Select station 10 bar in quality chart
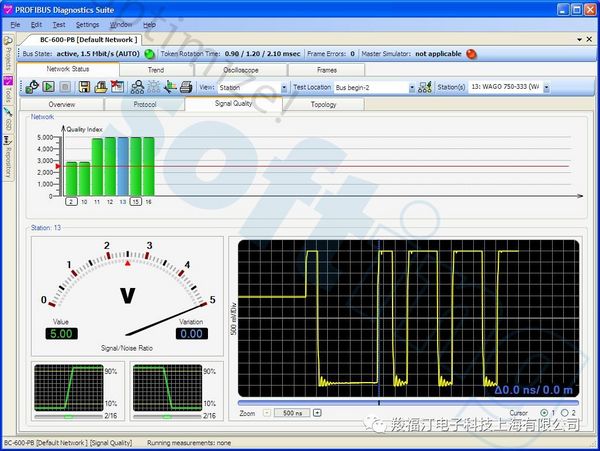The width and height of the screenshot is (600, 451). tap(84, 179)
